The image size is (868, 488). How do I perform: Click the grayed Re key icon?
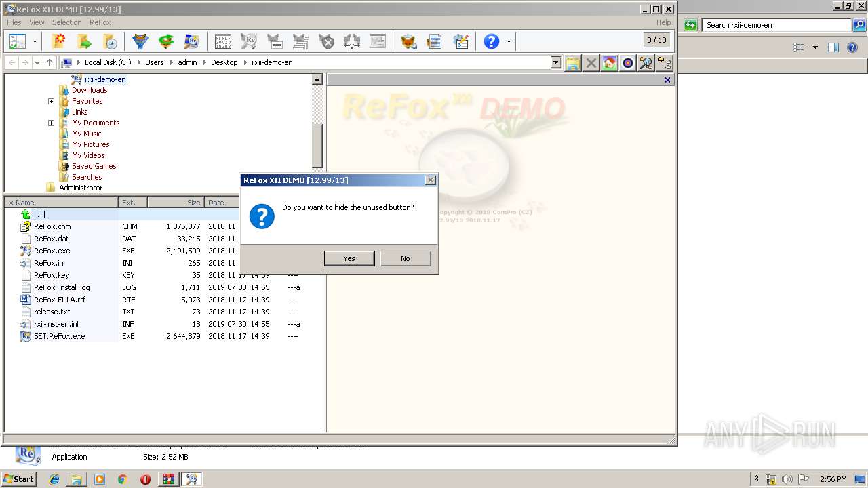click(249, 41)
